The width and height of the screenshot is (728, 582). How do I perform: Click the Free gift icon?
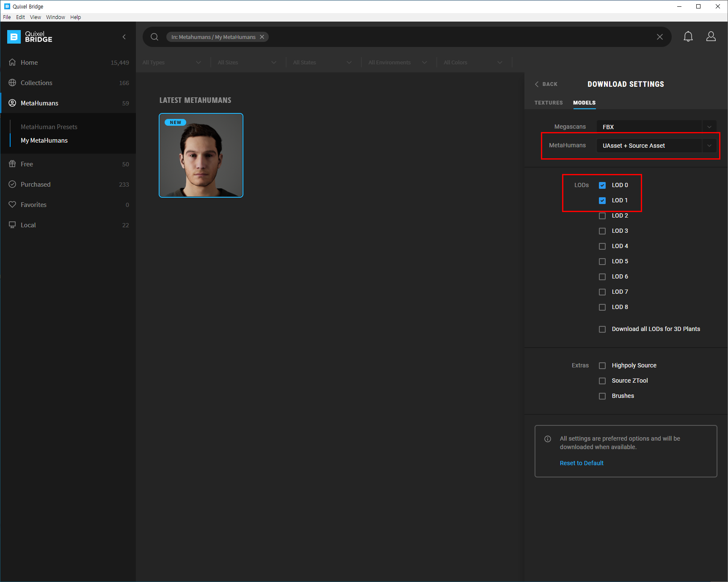pos(12,164)
